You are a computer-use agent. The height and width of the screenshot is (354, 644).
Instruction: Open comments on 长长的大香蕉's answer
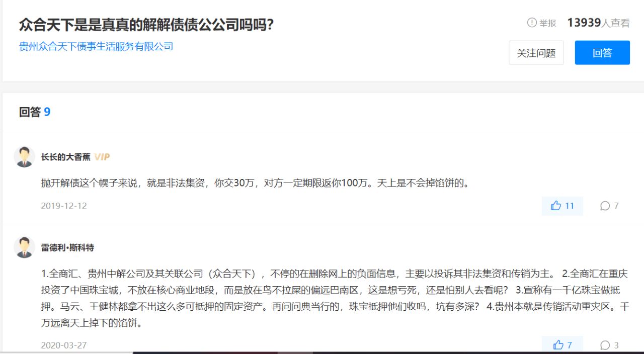point(609,206)
